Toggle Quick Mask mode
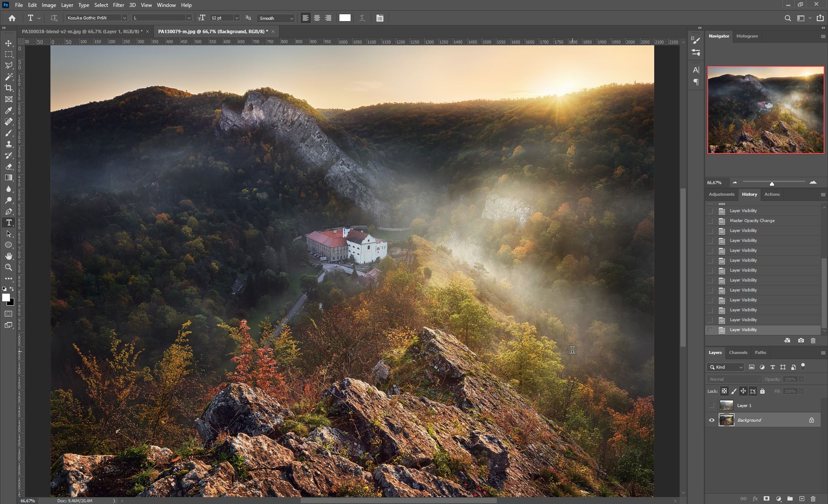This screenshot has height=504, width=828. (9, 314)
